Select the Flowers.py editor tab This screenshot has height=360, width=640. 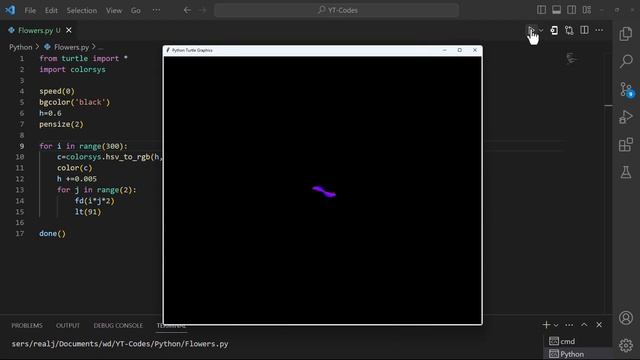click(x=39, y=30)
